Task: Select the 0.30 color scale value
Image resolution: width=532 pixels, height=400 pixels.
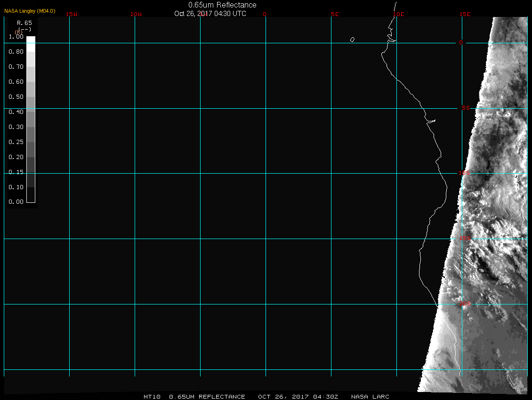Action: (16, 127)
